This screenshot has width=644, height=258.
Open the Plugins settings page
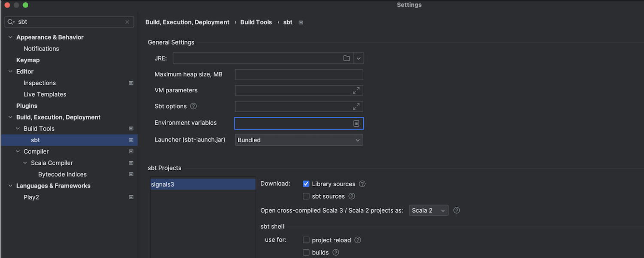coord(27,106)
